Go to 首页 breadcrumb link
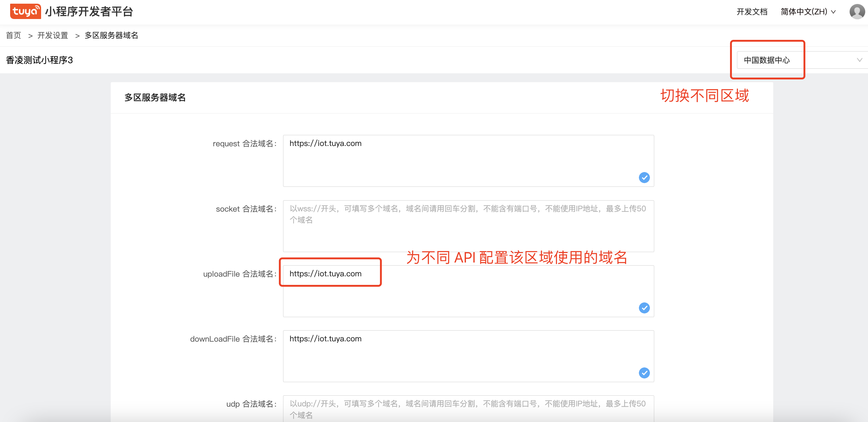This screenshot has width=868, height=422. (13, 35)
